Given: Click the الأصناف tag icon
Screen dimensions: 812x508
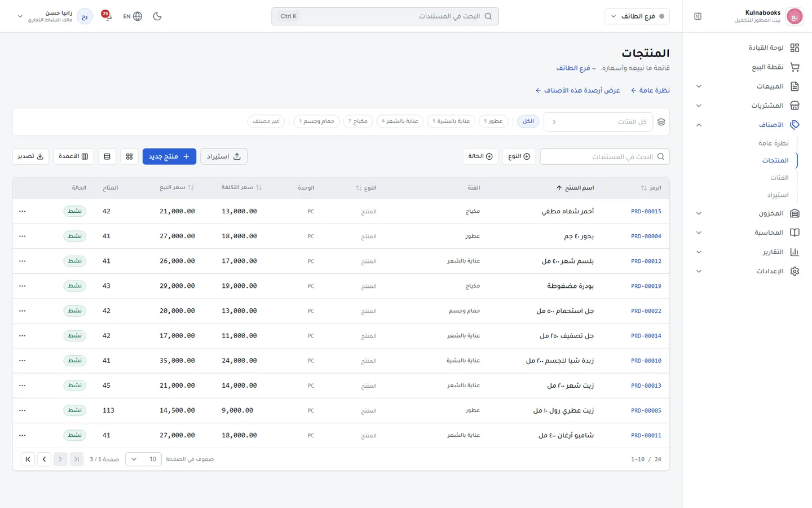Looking at the screenshot, I should (795, 125).
